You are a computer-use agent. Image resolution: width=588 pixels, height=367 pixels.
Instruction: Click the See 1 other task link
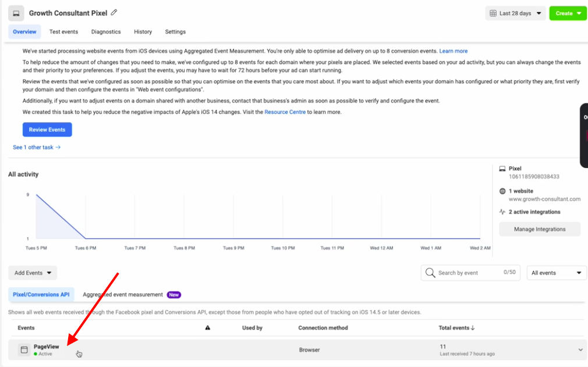coord(37,147)
